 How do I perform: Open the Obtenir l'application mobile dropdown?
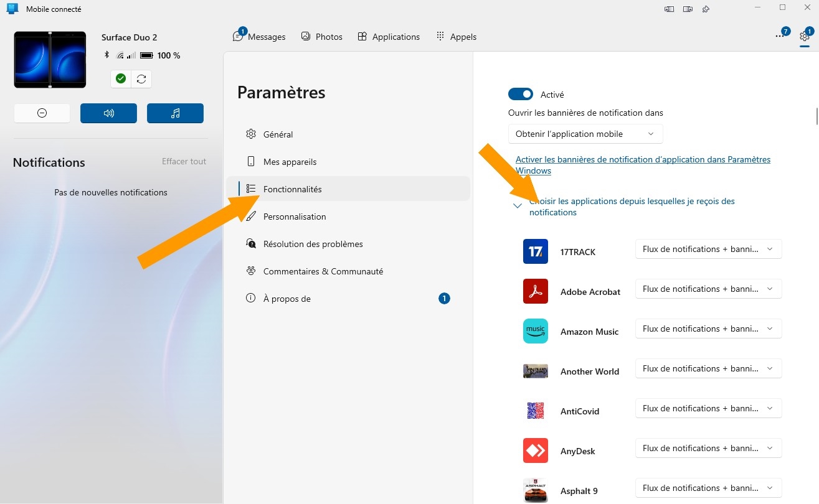pos(585,134)
